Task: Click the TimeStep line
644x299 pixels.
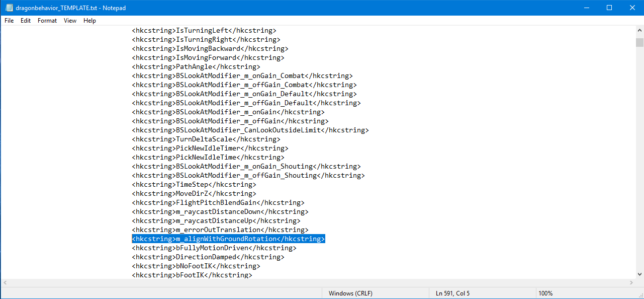Action: click(x=194, y=185)
